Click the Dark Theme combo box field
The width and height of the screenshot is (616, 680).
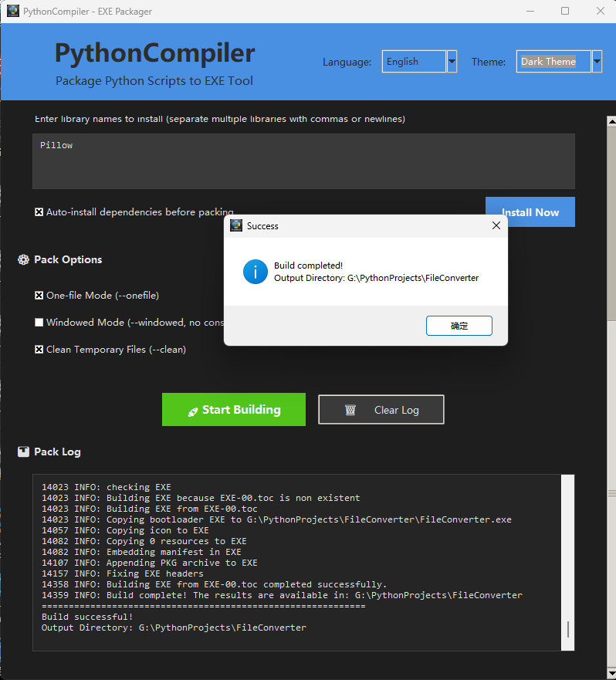[x=553, y=62]
